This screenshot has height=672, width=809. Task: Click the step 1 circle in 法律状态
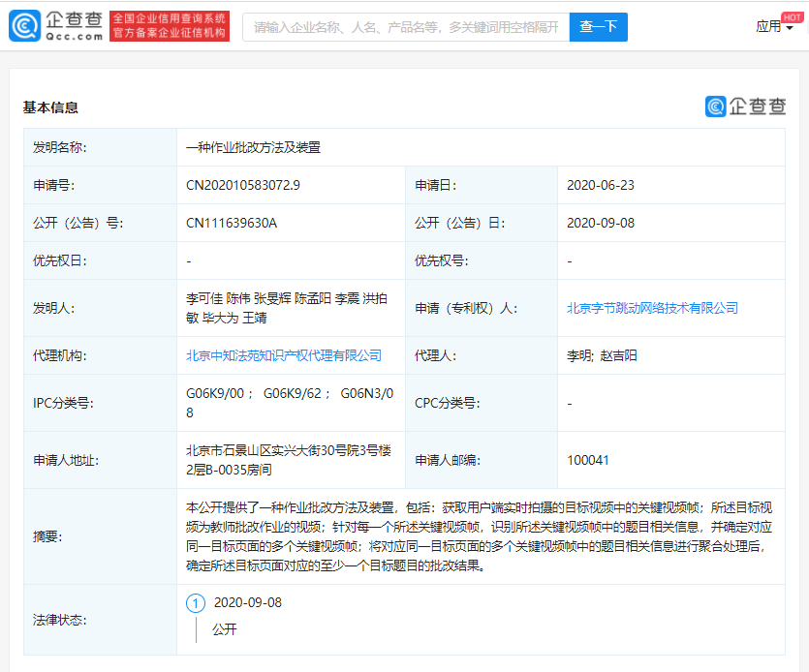tap(196, 603)
